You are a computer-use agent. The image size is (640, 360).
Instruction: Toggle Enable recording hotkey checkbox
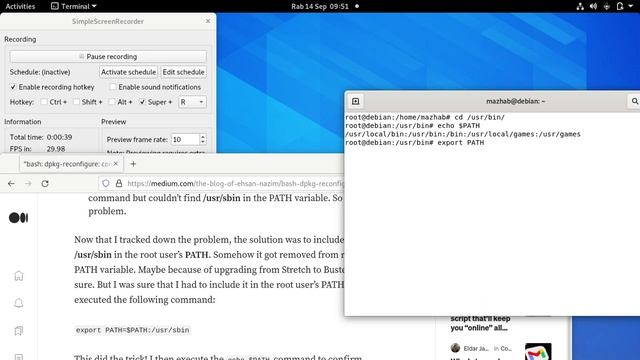pyautogui.click(x=13, y=87)
